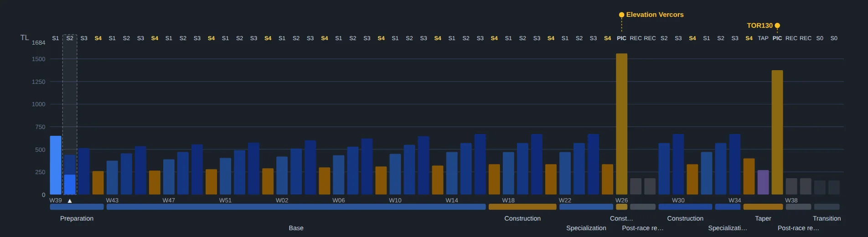This screenshot has height=237, width=868.
Task: Click the Preparation phase bar
Action: pyautogui.click(x=77, y=207)
